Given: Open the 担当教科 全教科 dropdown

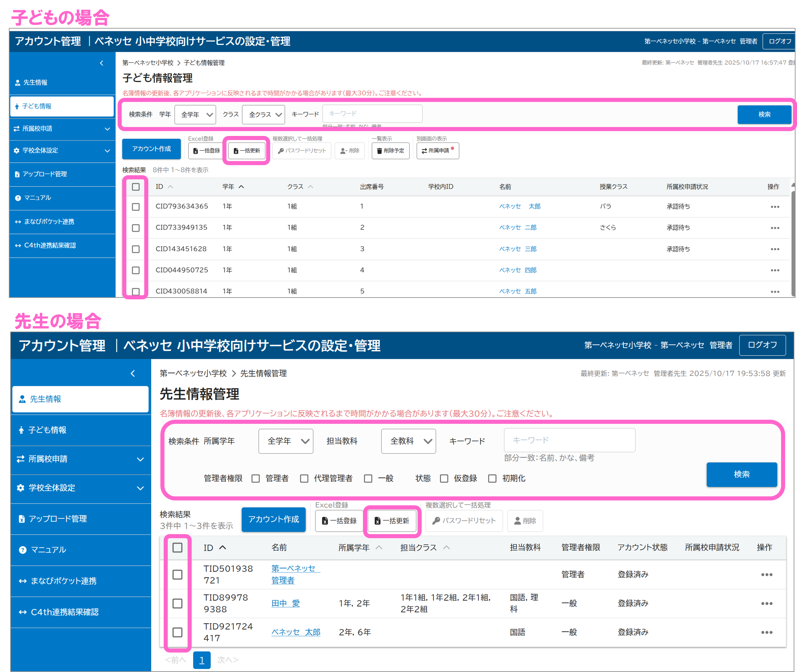Looking at the screenshot, I should coord(408,441).
